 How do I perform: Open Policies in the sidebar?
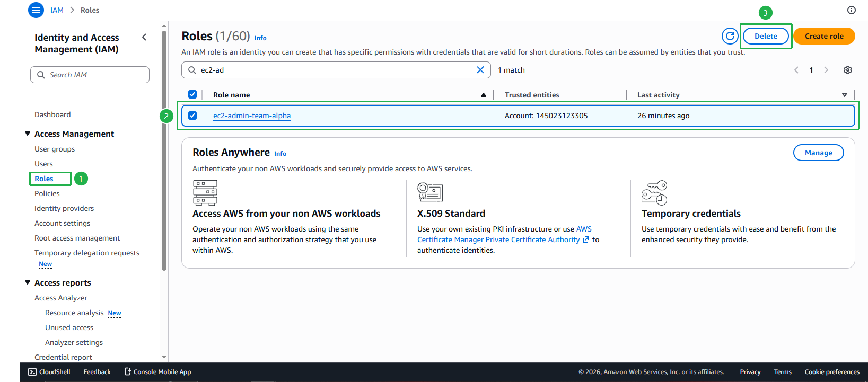tap(47, 193)
